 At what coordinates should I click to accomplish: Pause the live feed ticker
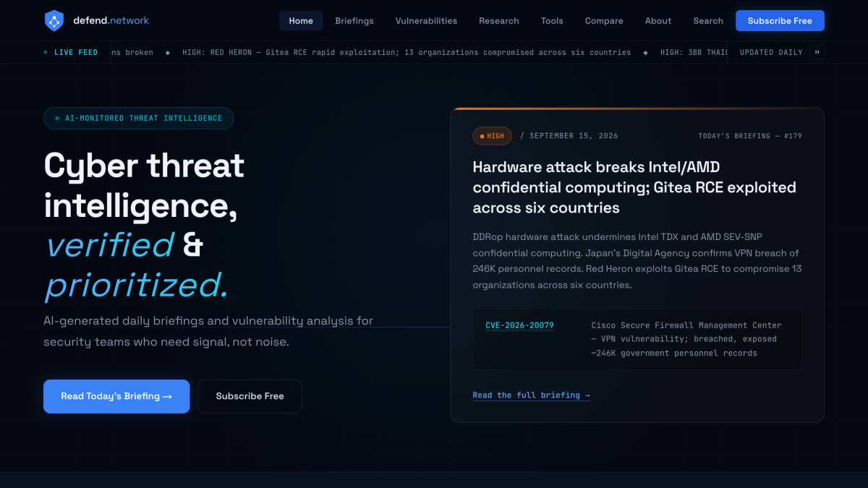817,52
